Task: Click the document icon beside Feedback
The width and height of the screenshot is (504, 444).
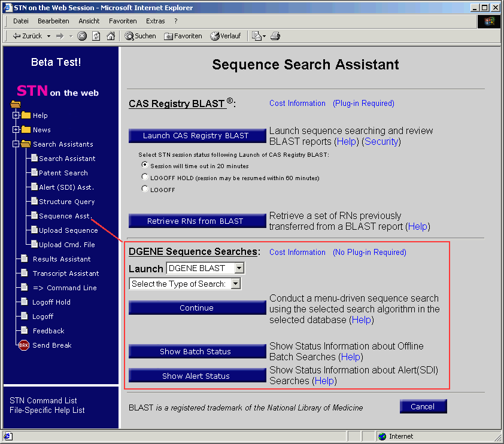Action: 24,330
